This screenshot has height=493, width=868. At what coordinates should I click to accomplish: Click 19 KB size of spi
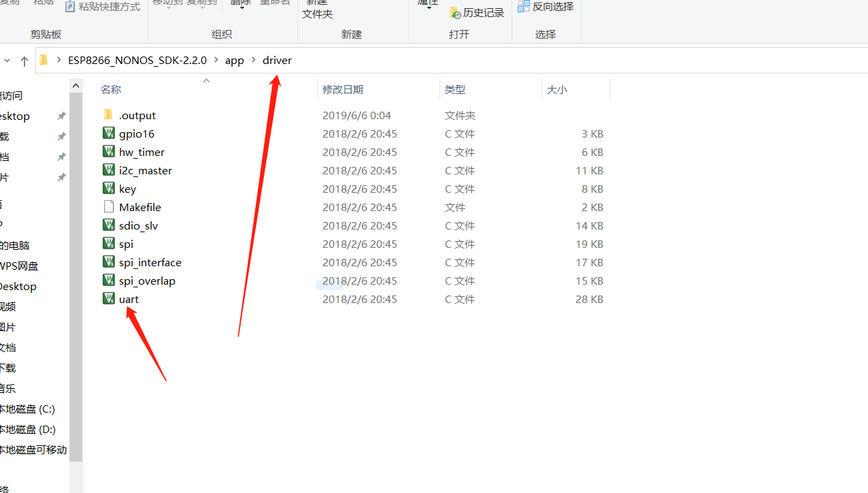point(589,244)
